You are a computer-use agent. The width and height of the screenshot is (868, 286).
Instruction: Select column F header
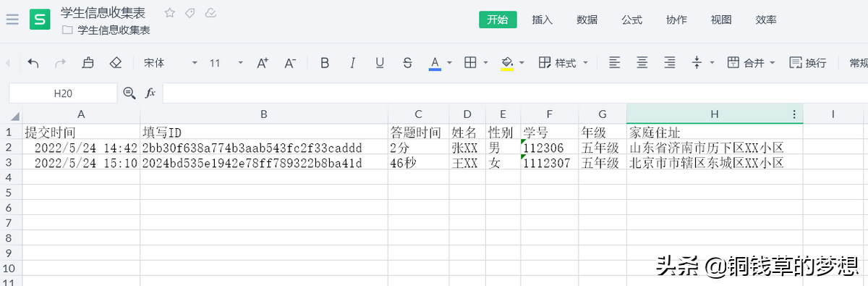pos(549,114)
